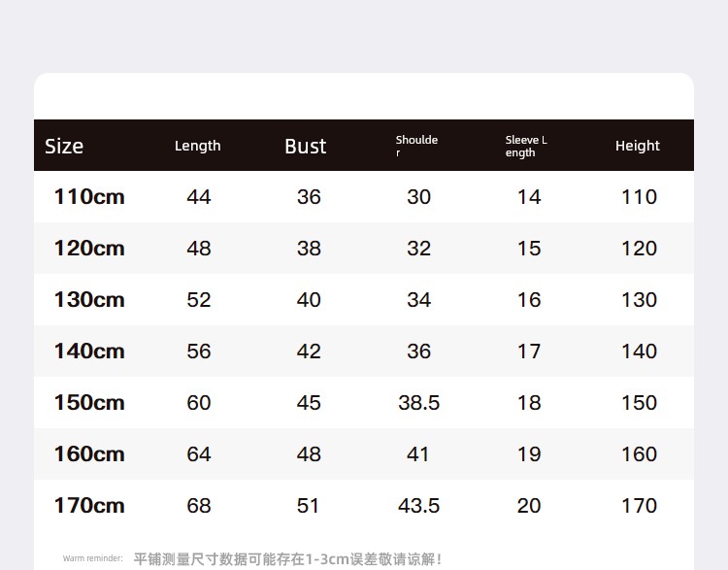
Task: Click the Size column header
Action: point(64,147)
